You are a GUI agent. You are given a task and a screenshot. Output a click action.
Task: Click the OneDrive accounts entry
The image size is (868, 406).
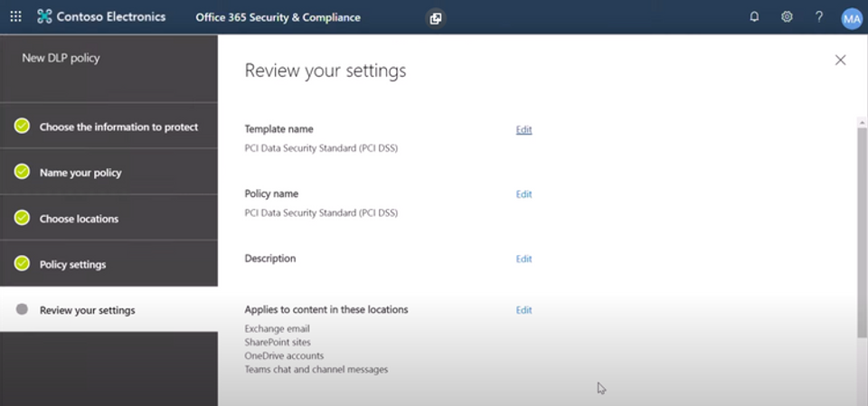tap(284, 355)
